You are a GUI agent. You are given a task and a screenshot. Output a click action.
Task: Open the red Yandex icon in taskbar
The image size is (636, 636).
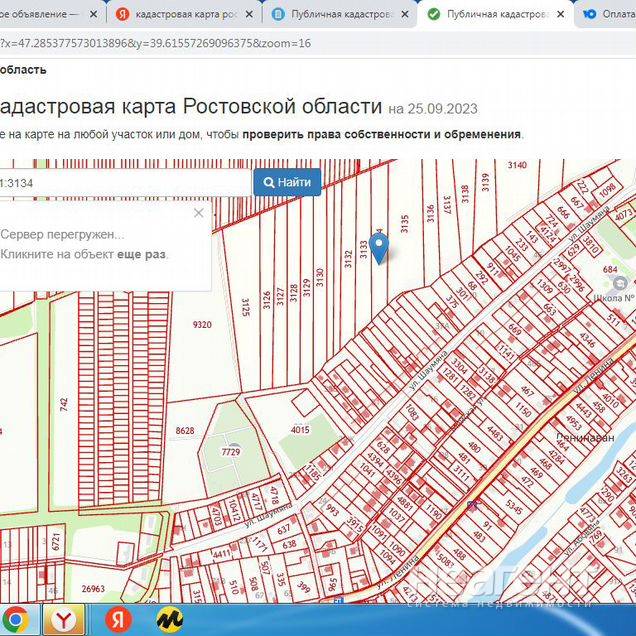click(119, 621)
